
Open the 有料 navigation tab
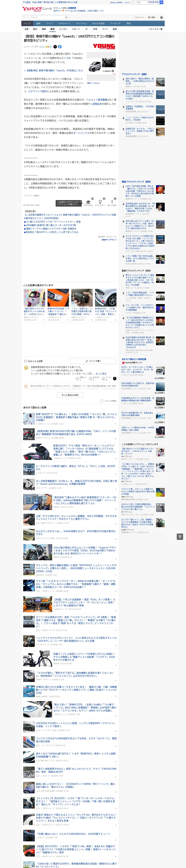point(128,24)
